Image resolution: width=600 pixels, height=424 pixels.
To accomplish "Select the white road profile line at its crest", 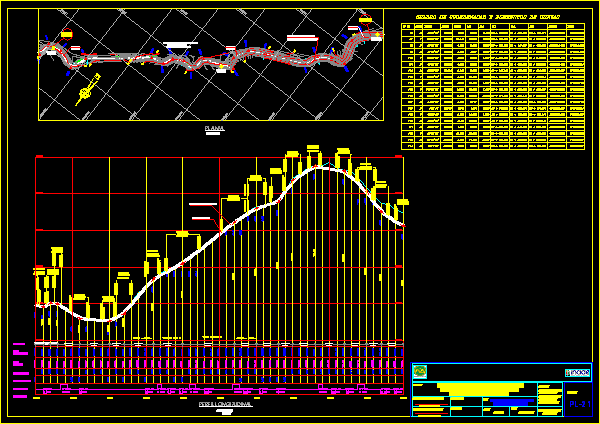I will click(x=322, y=168).
